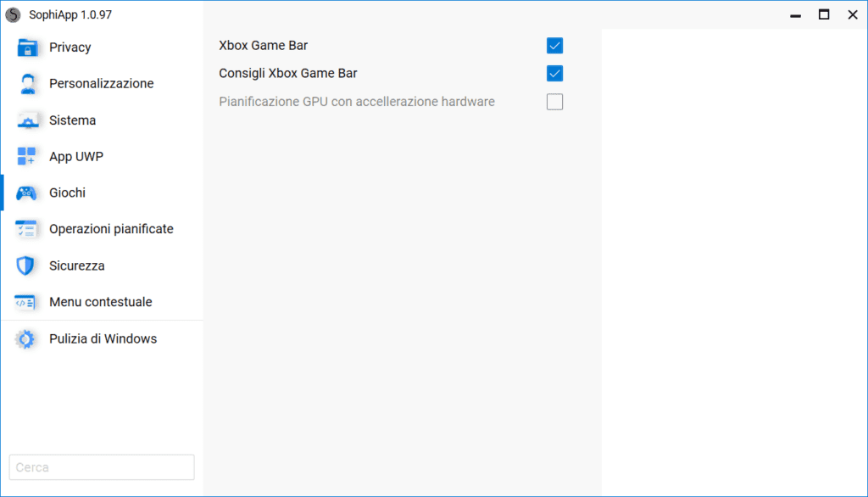
Task: Open Menu contestuale section
Action: pyautogui.click(x=103, y=302)
